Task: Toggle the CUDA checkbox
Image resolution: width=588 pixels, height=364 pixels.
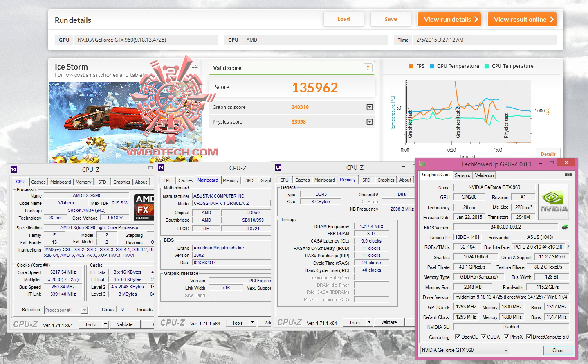Action: 484,337
